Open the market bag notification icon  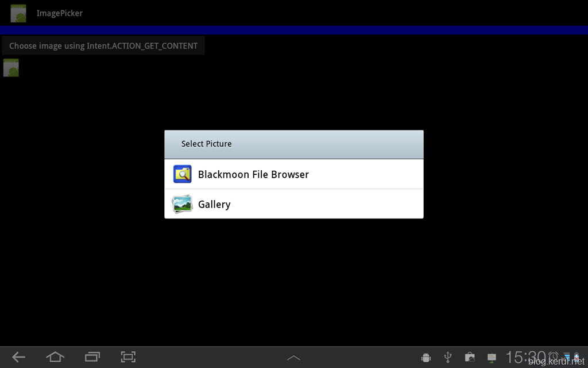(x=470, y=358)
